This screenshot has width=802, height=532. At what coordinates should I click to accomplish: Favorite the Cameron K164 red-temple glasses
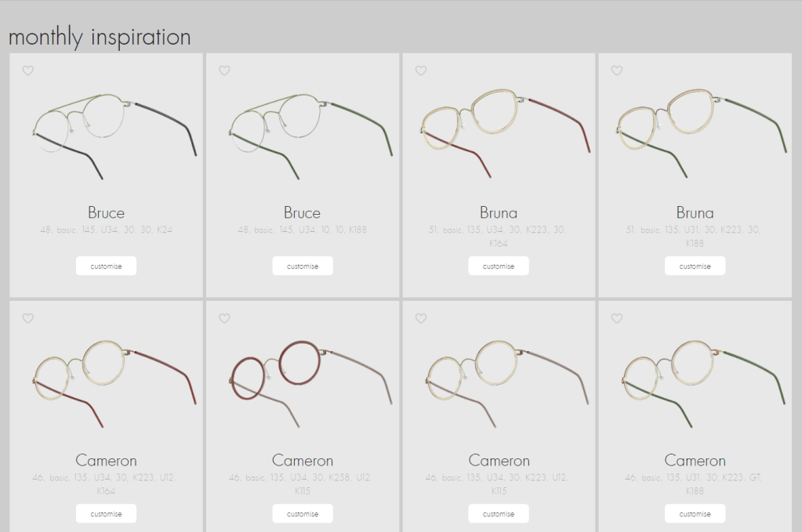click(28, 318)
